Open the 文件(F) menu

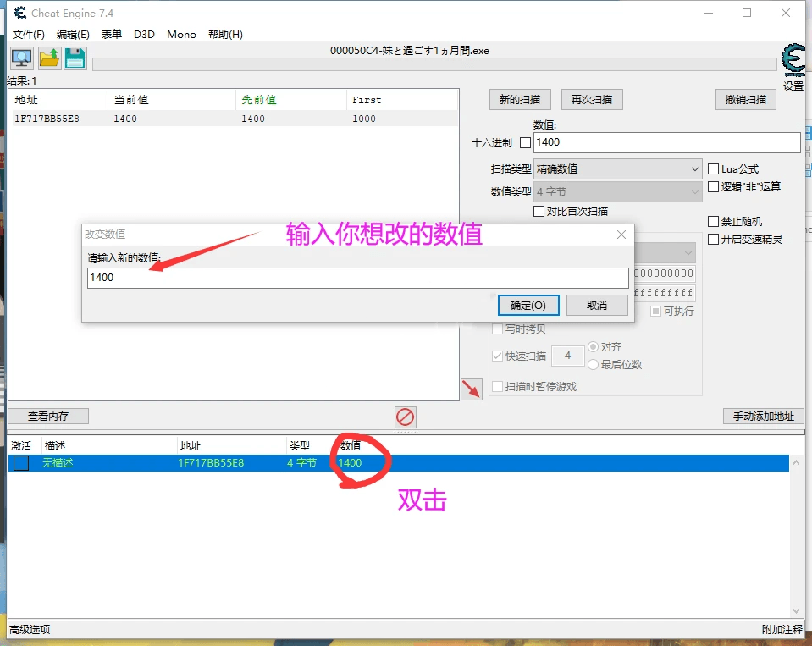[29, 35]
